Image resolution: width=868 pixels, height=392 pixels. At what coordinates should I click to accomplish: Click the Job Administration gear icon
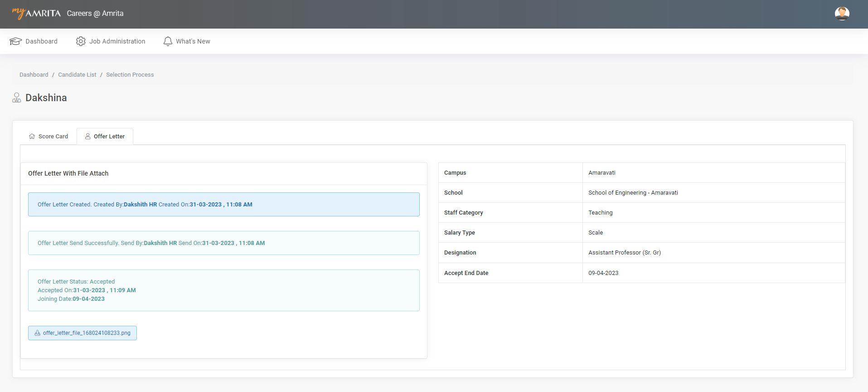81,41
